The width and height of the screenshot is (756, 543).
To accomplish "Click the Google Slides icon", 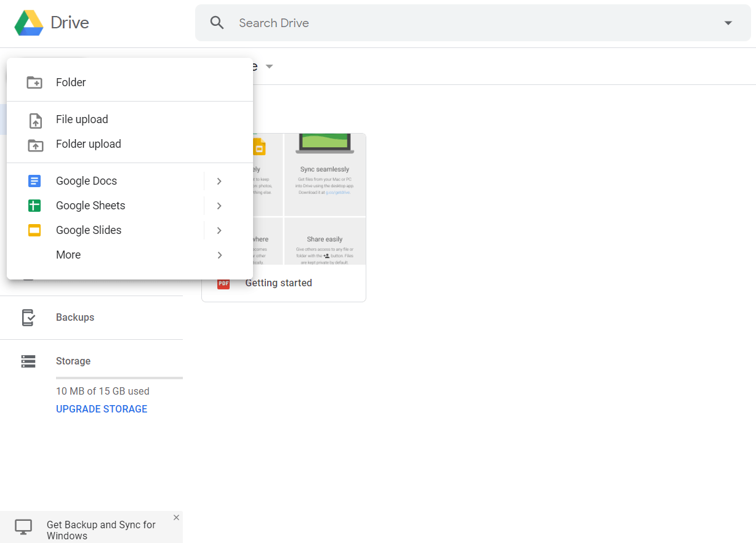I will click(x=34, y=230).
